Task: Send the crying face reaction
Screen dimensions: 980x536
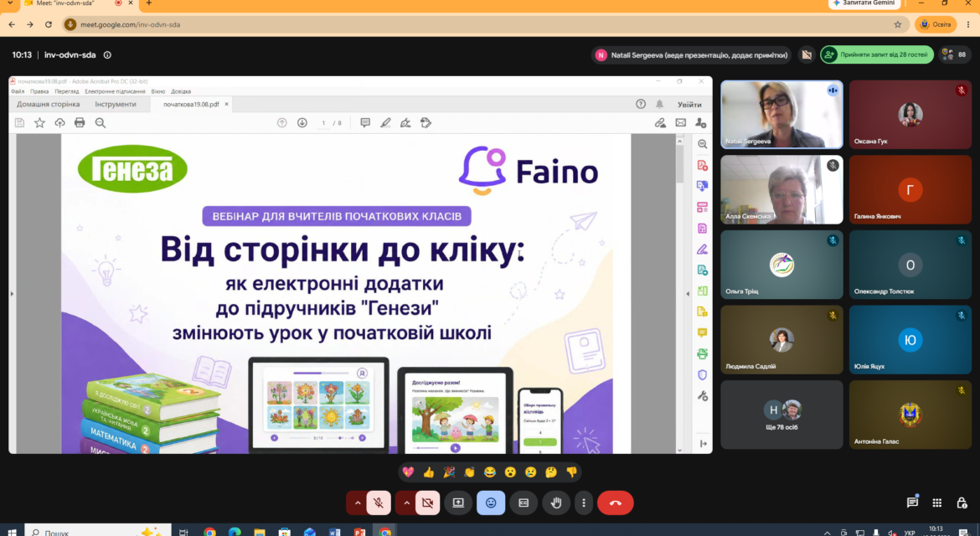Action: [x=531, y=472]
